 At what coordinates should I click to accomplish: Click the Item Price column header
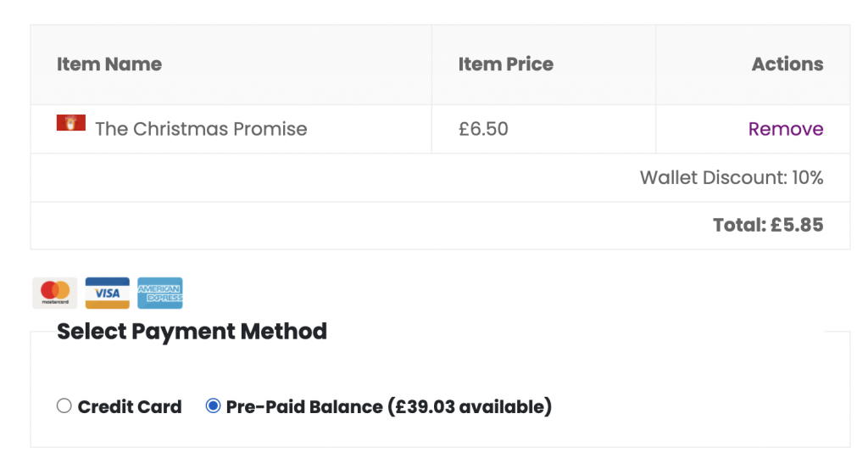505,64
